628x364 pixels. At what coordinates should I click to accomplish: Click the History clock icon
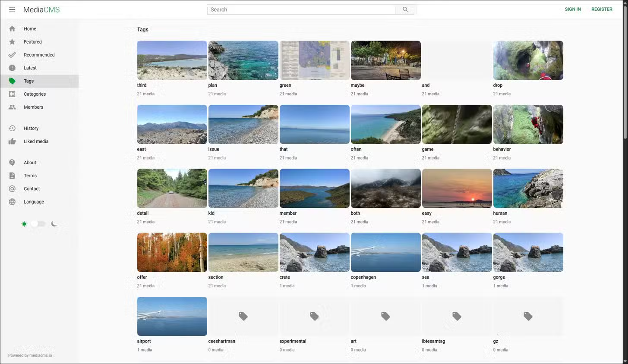[12, 129]
